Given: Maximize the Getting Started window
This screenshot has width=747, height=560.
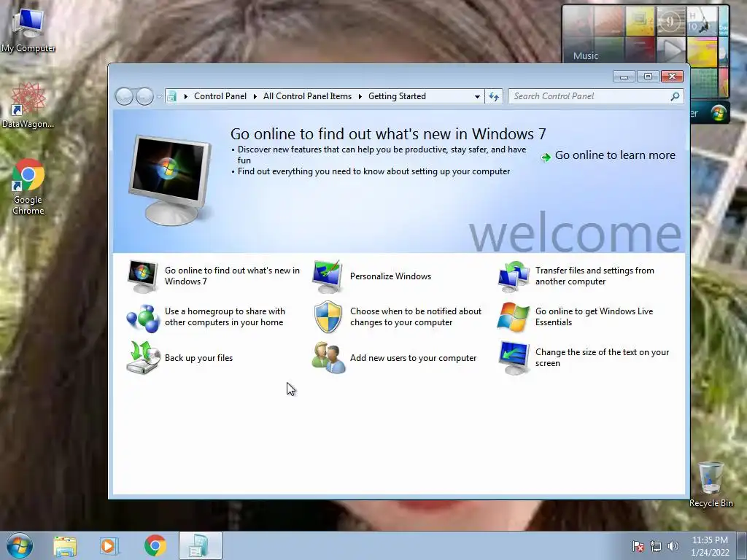Looking at the screenshot, I should click(648, 76).
